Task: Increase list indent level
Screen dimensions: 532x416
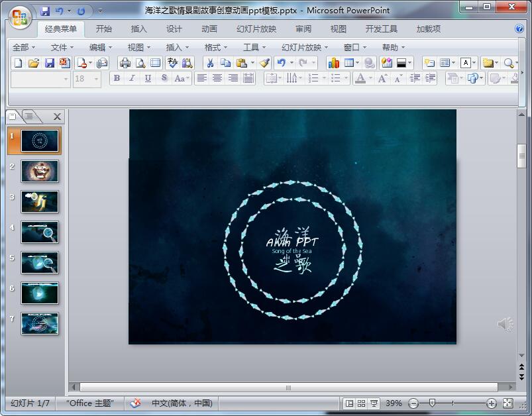Action: pos(430,78)
